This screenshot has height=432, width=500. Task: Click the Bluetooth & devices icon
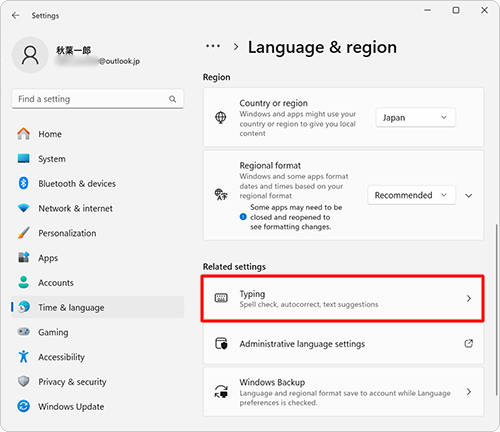click(x=23, y=183)
